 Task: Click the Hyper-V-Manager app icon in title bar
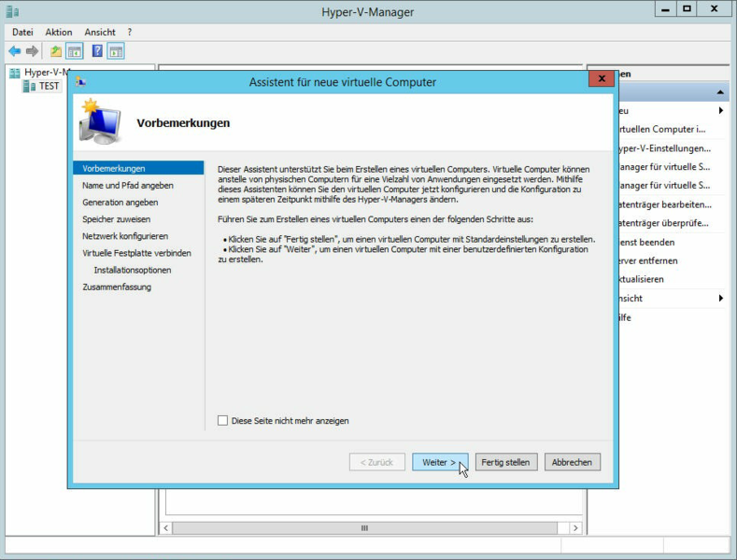pos(12,11)
